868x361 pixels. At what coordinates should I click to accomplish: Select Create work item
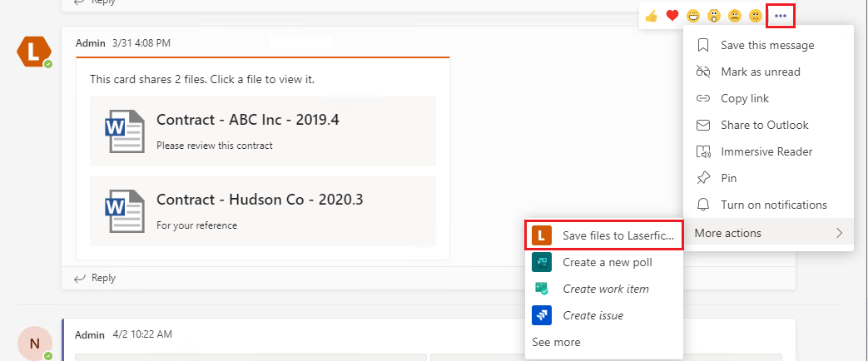604,289
